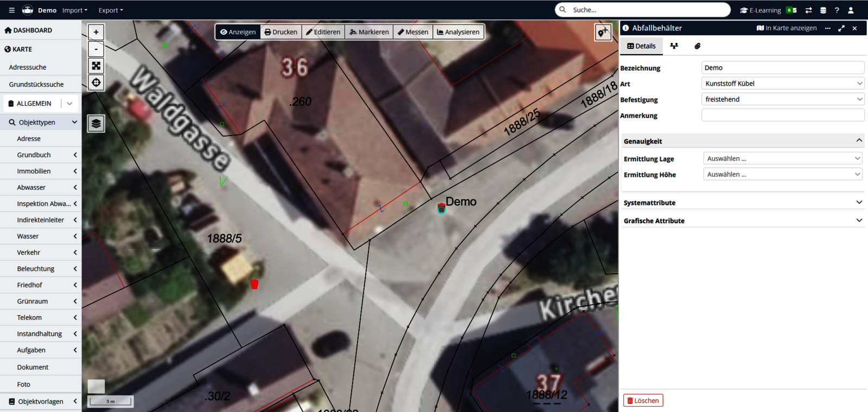Screen dimensions: 868x412
Task: Enable the Markieren selection mode
Action: coord(369,32)
